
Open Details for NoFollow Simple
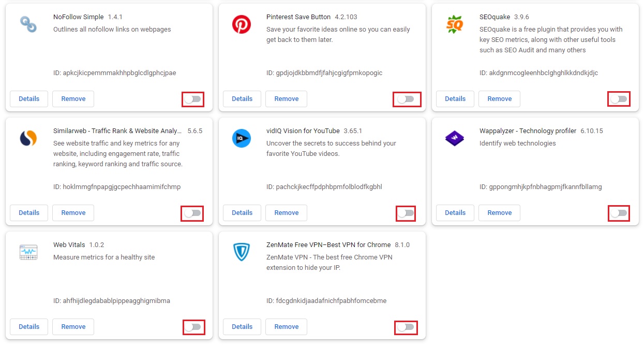coord(29,99)
